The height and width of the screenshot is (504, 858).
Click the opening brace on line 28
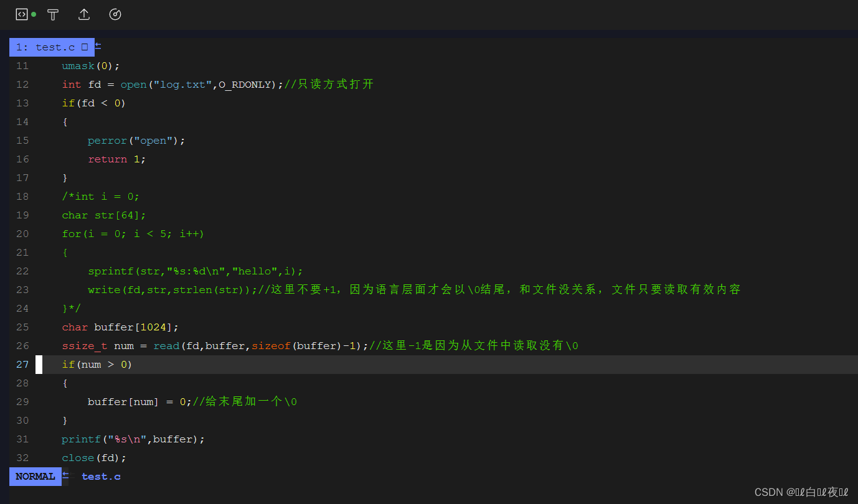click(x=65, y=383)
